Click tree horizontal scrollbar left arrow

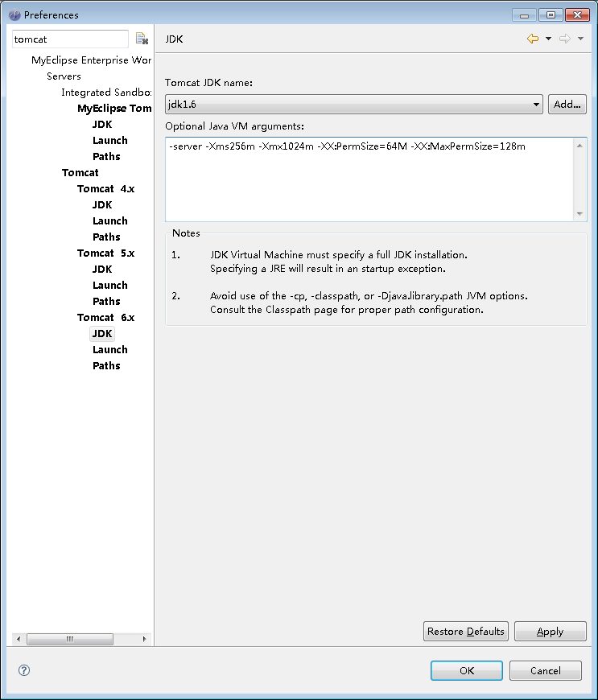(x=19, y=639)
